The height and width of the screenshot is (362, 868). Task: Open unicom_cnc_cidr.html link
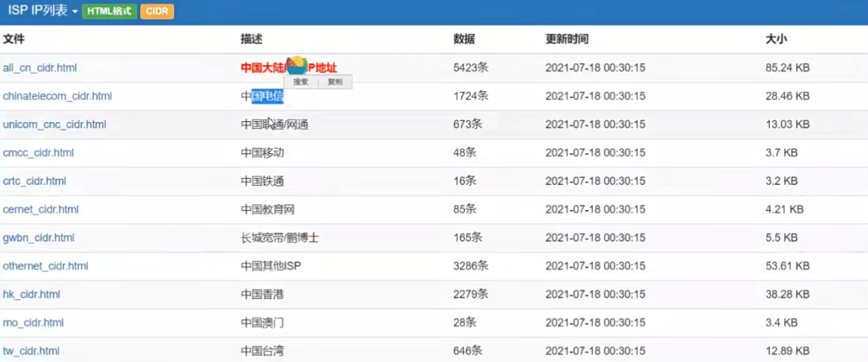click(54, 124)
